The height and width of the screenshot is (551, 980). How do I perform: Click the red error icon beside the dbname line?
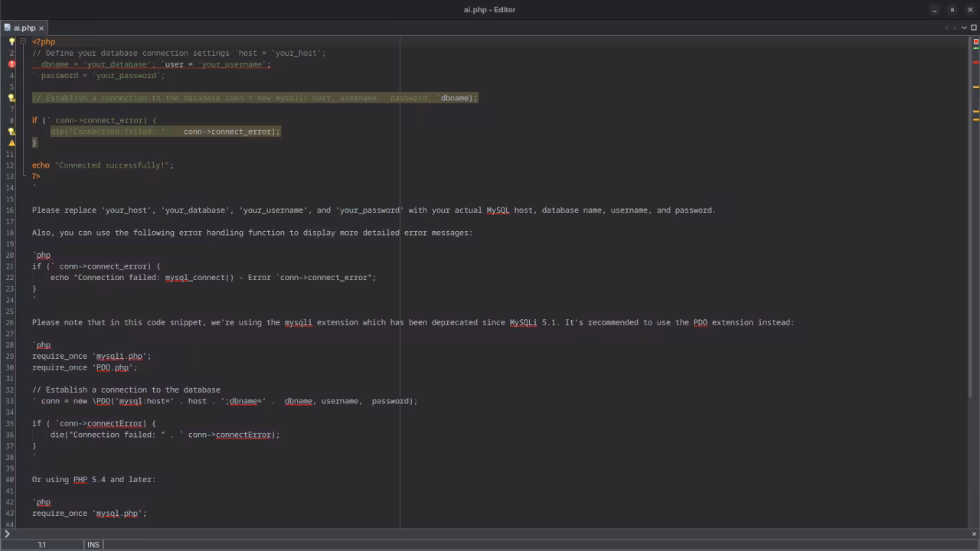[11, 64]
